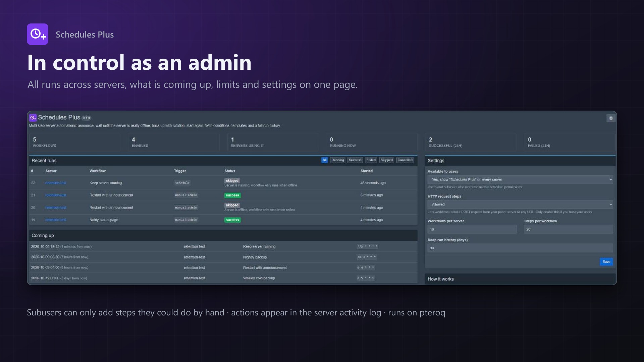644x362 pixels.
Task: Open the Available to users dropdown
Action: tap(520, 180)
